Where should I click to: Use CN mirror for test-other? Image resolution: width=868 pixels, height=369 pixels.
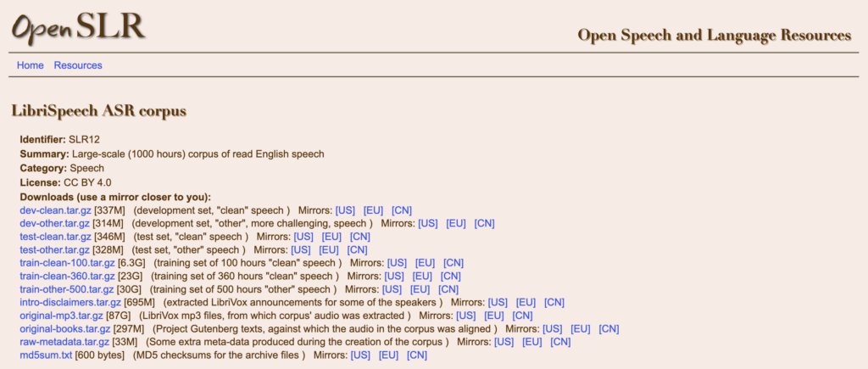pos(357,250)
